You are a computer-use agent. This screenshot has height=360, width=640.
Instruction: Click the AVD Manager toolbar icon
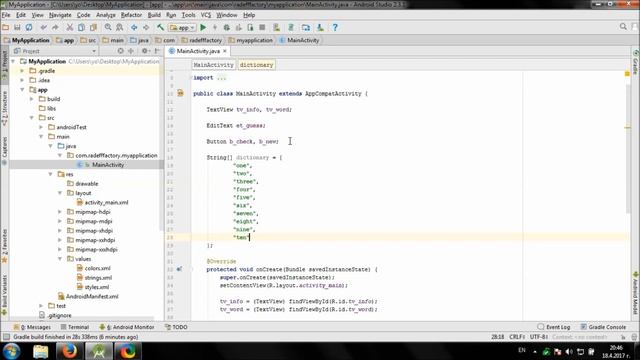tap(276, 27)
